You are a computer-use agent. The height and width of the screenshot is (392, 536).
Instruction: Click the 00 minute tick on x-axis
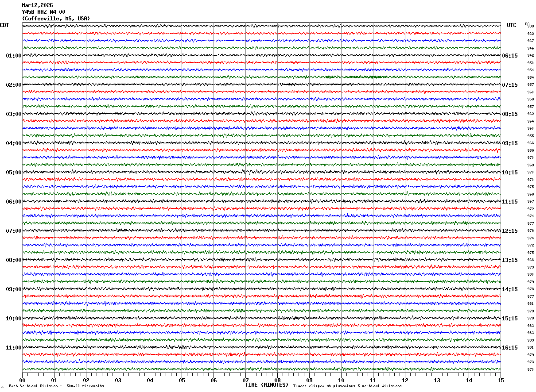pos(22,380)
